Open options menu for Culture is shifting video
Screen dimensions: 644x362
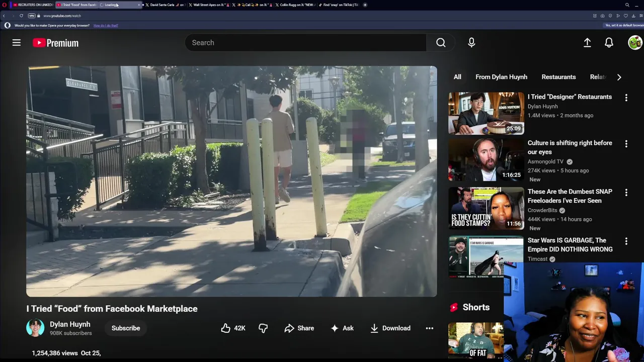pyautogui.click(x=626, y=144)
